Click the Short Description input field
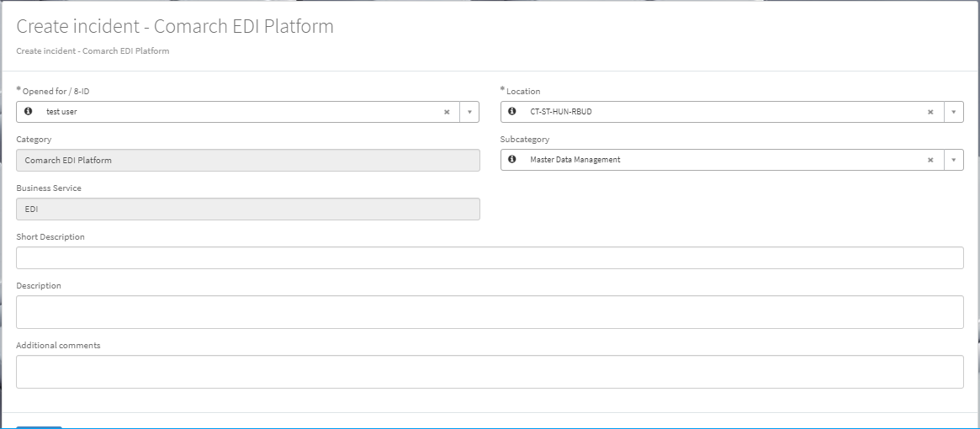This screenshot has width=980, height=429. tap(490, 257)
